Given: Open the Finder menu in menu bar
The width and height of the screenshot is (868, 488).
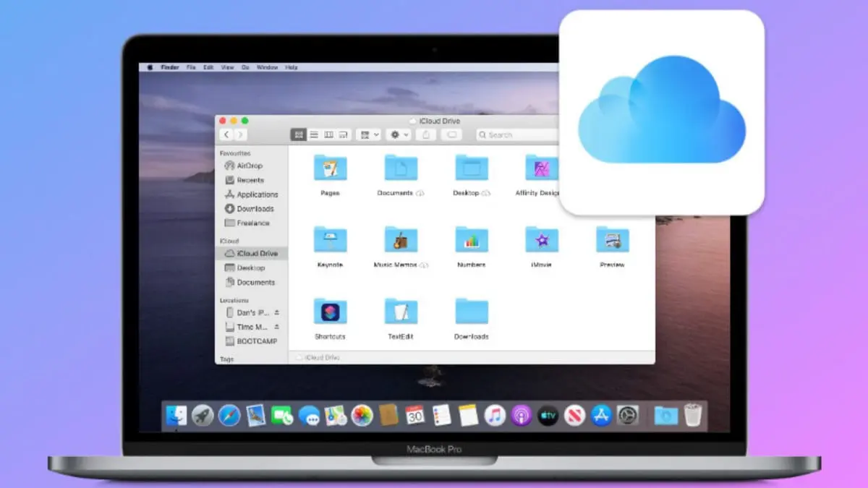Looking at the screenshot, I should [x=170, y=67].
